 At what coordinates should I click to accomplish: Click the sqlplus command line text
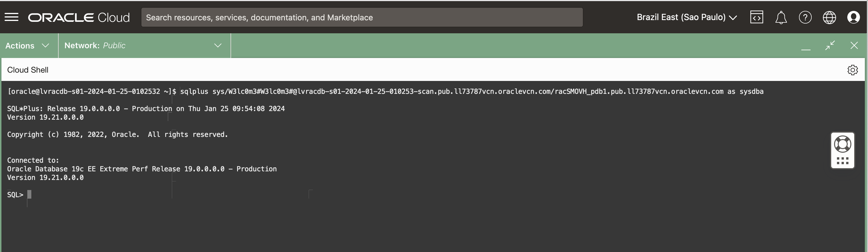[471, 92]
